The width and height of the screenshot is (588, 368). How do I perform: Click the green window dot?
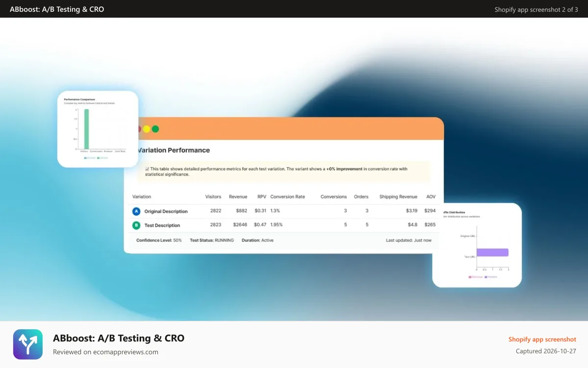[x=155, y=129]
